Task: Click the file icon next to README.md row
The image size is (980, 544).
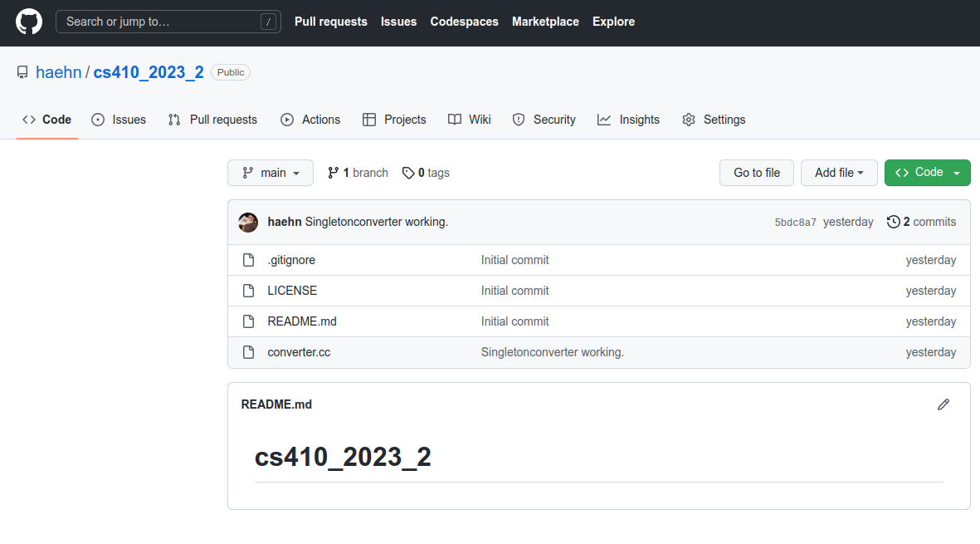Action: (249, 321)
